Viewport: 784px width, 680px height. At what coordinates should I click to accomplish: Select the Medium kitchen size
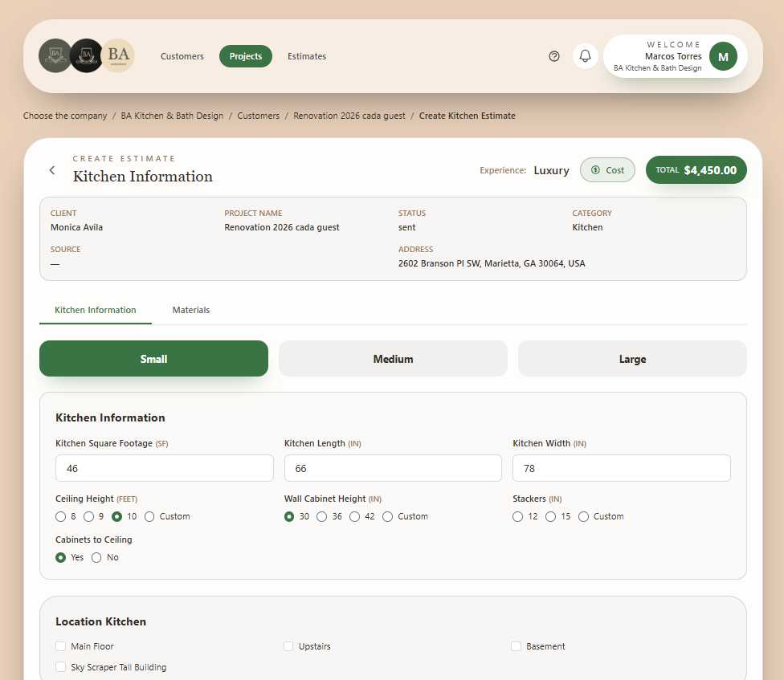click(x=393, y=359)
